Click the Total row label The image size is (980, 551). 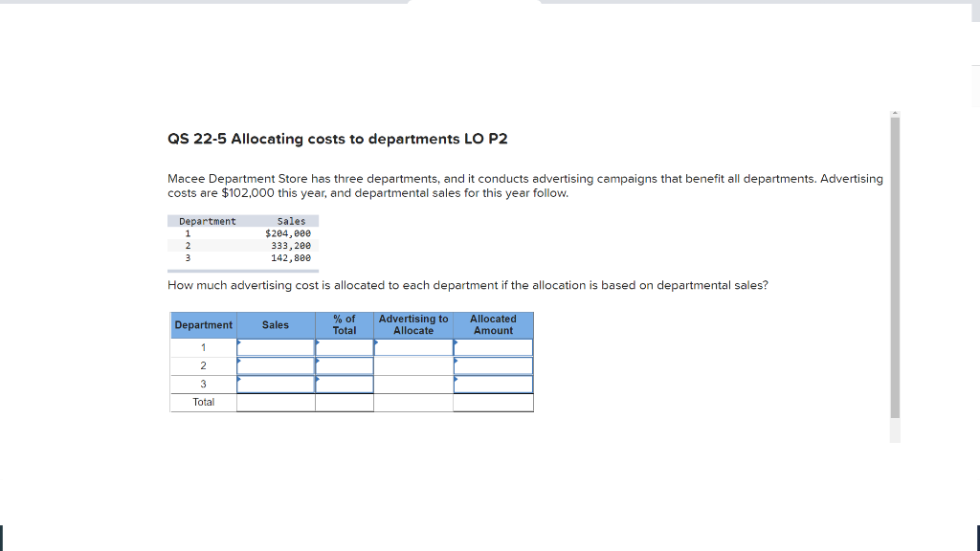tap(203, 402)
